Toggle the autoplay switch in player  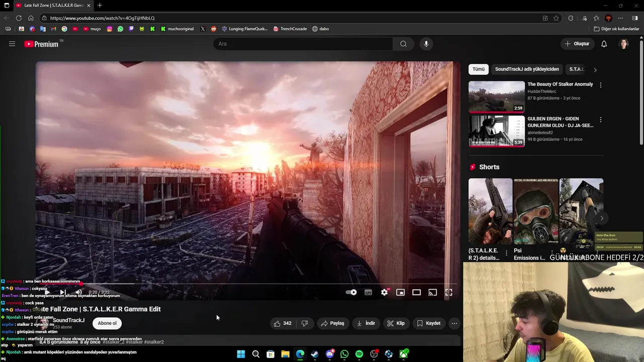tap(351, 292)
